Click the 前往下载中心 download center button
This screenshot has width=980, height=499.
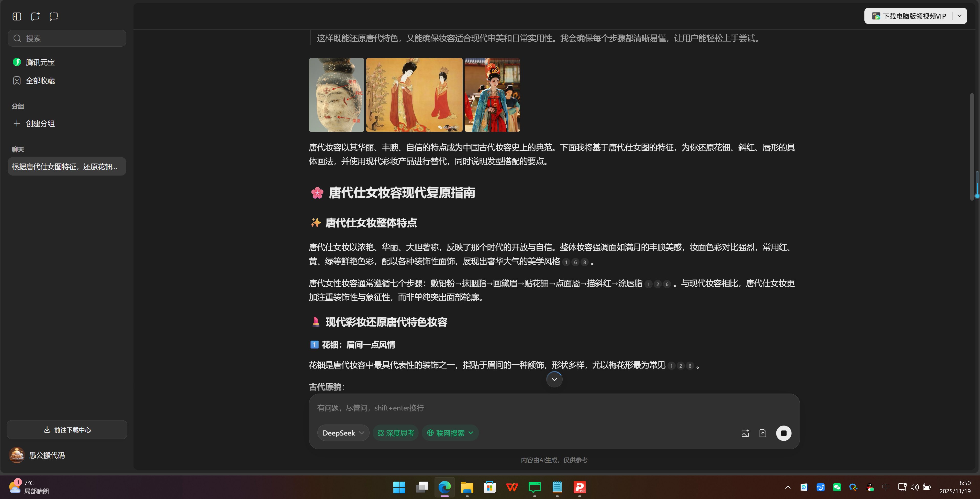(66, 430)
